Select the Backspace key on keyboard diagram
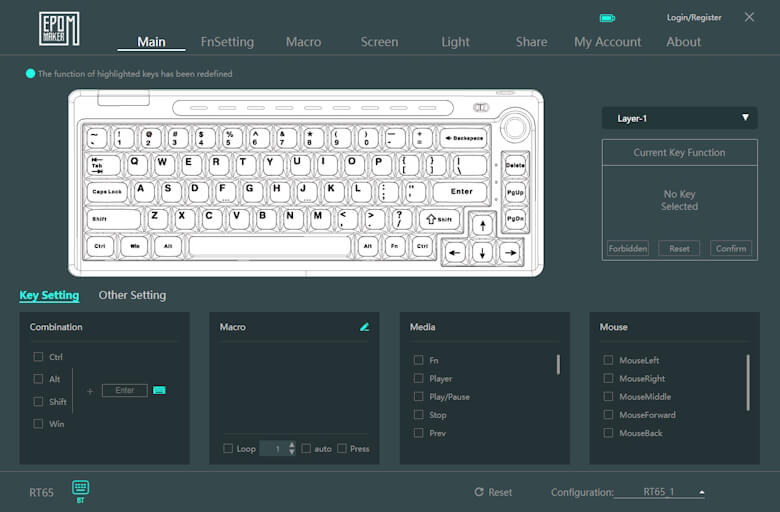The image size is (780, 512). coord(462,138)
